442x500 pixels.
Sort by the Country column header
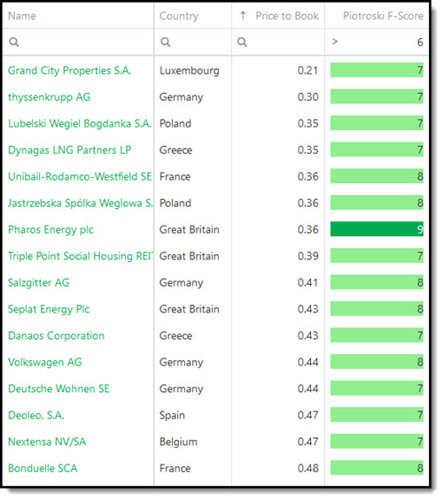(x=179, y=16)
